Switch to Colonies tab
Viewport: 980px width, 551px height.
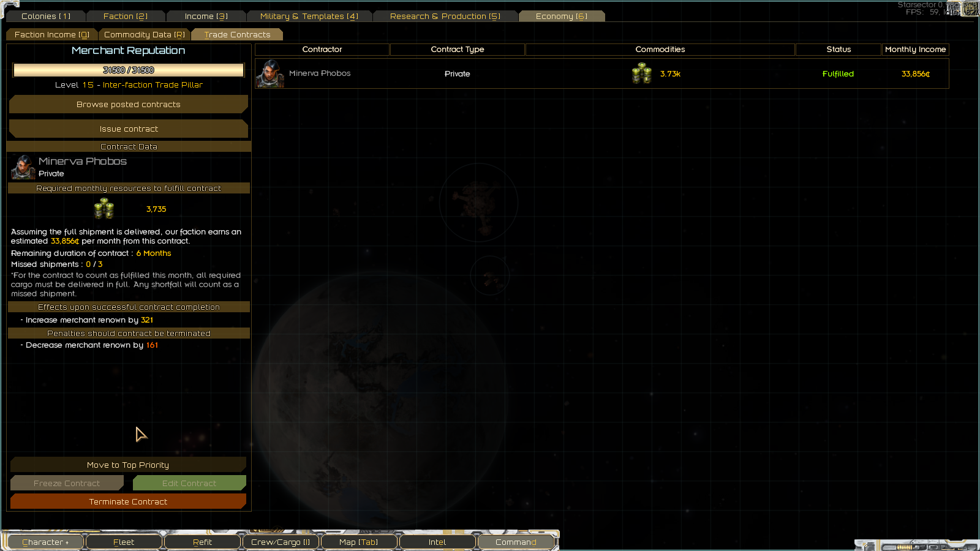(46, 17)
